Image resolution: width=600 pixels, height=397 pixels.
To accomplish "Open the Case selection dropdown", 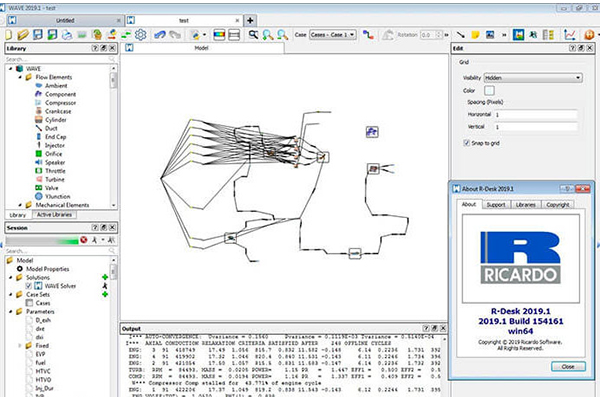I will (x=333, y=35).
